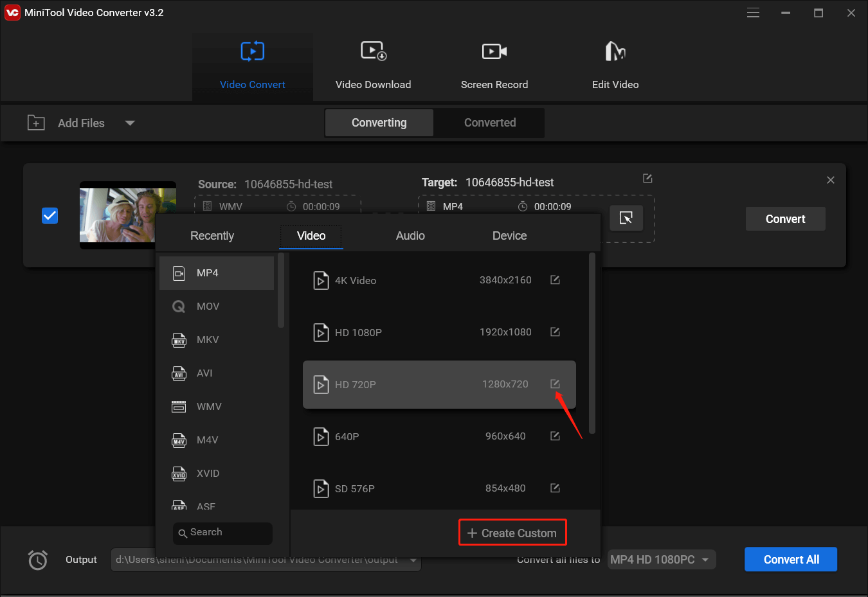
Task: Select the Video format tab
Action: pos(311,236)
